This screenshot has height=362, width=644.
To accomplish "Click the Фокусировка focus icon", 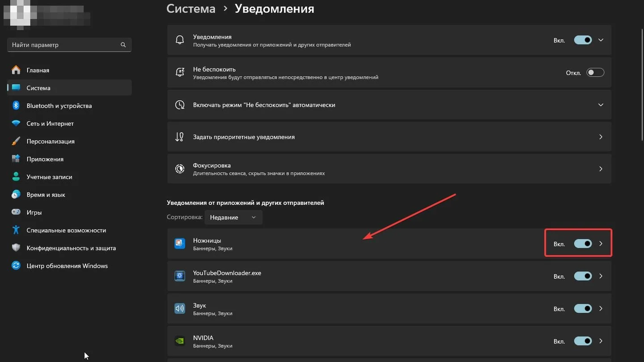I will 180,169.
